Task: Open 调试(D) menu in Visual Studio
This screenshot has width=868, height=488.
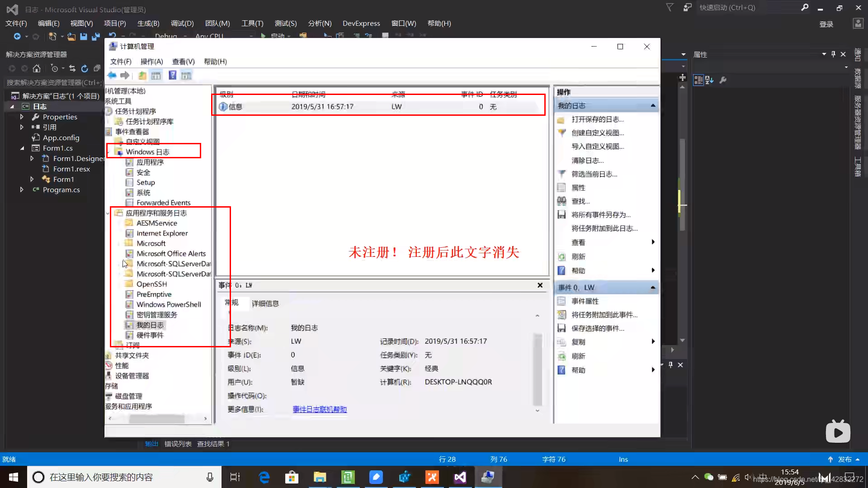Action: click(182, 23)
